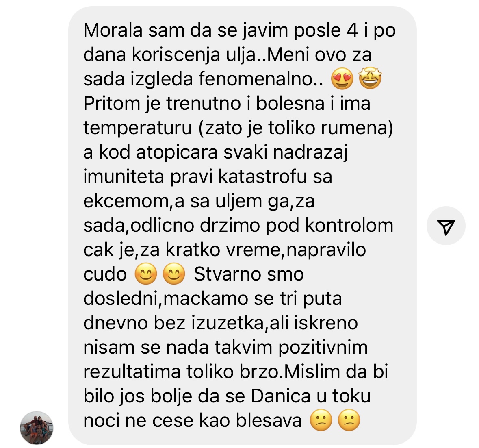Click the word Pritom in the message
Image resolution: width=479 pixels, height=448 pixels.
coord(111,103)
